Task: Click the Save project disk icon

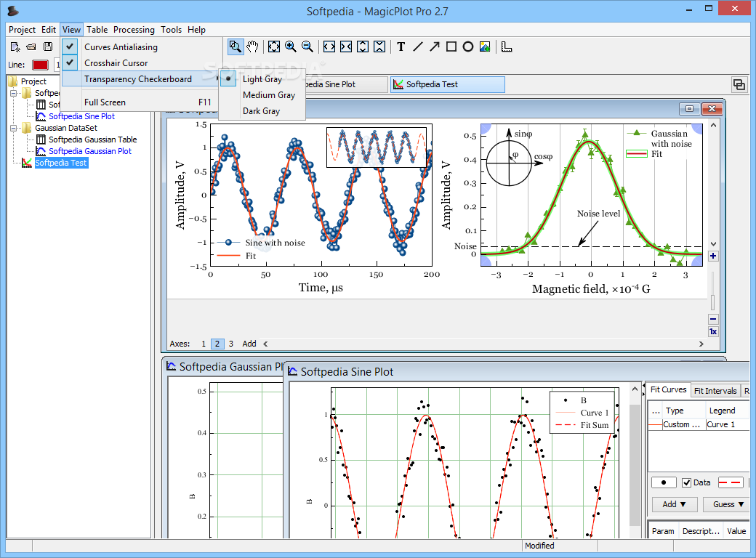Action: tap(48, 46)
